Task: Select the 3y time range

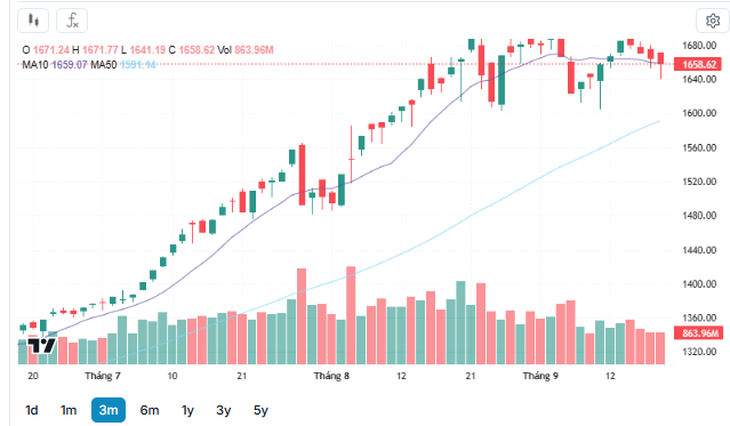Action: click(x=223, y=410)
